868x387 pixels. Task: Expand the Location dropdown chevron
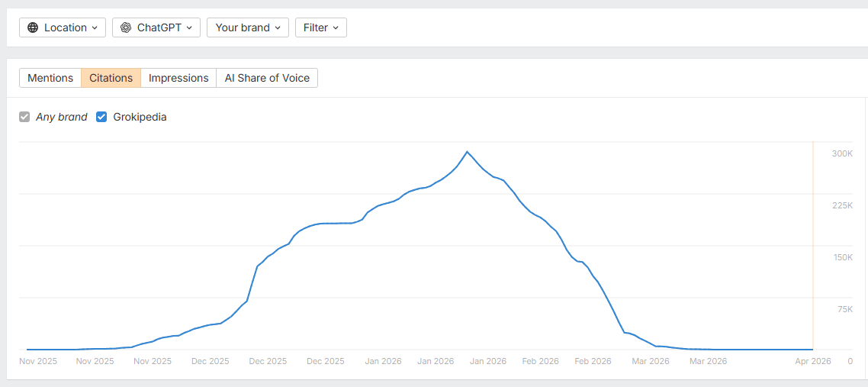(x=95, y=27)
